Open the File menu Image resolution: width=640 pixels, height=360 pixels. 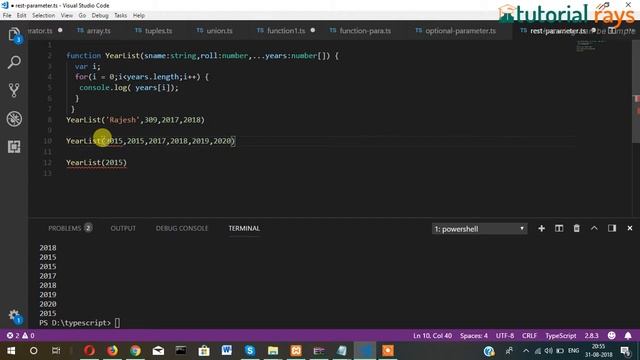[7, 16]
